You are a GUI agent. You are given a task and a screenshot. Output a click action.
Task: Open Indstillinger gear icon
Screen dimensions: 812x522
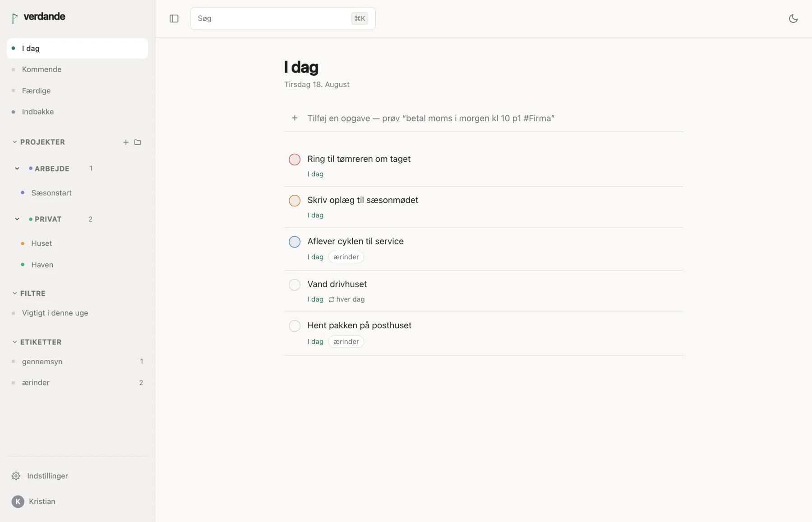point(16,476)
